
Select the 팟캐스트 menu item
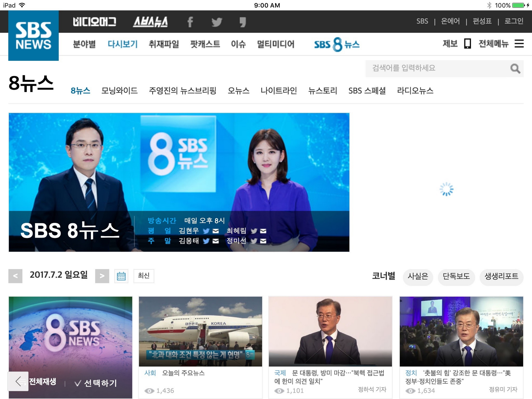click(x=205, y=44)
